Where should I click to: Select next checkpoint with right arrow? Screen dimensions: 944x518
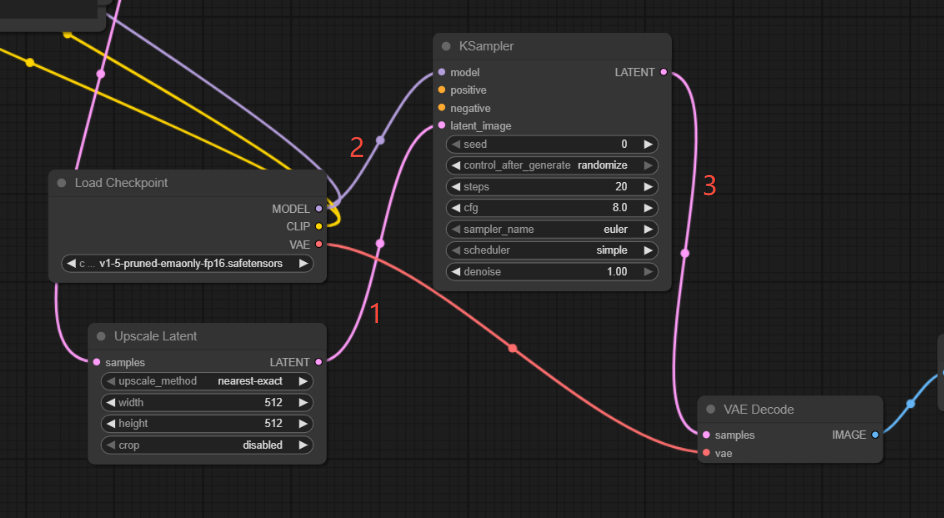click(x=302, y=264)
